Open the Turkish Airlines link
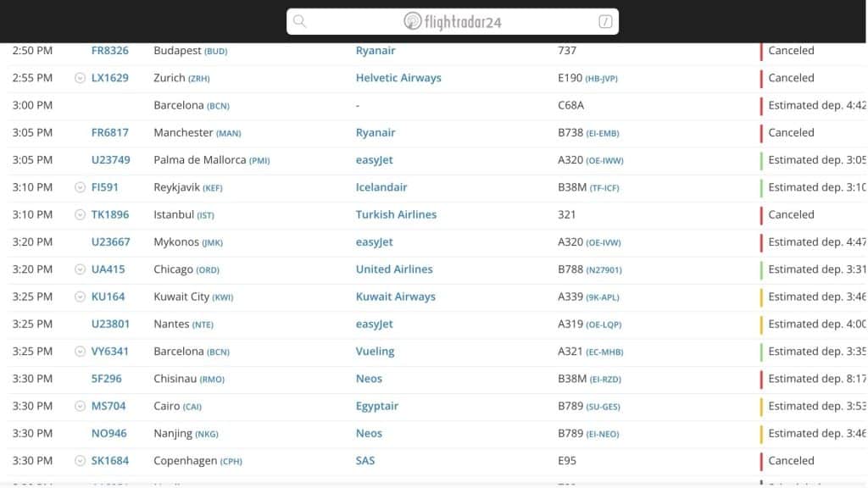868x488 pixels. pos(396,215)
